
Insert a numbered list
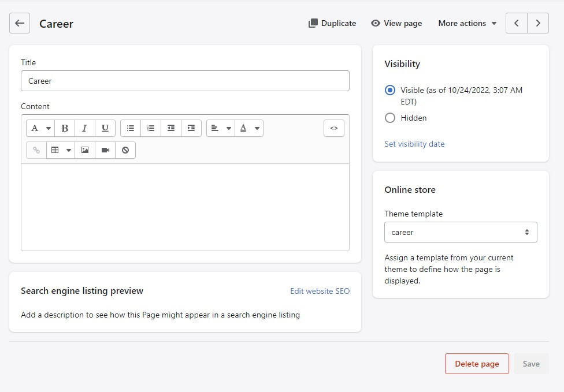pyautogui.click(x=151, y=128)
